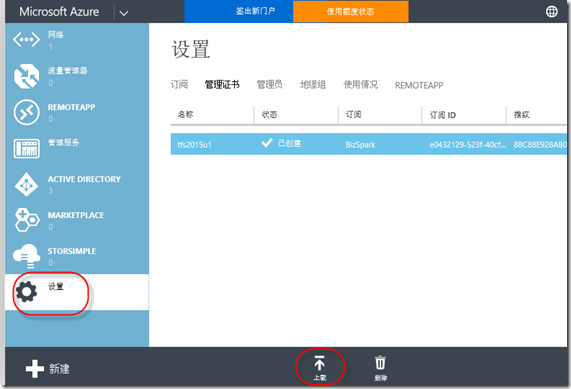The width and height of the screenshot is (571, 389).
Task: Select ACTIVE DIRECTORY label in sidebar
Action: (x=84, y=179)
